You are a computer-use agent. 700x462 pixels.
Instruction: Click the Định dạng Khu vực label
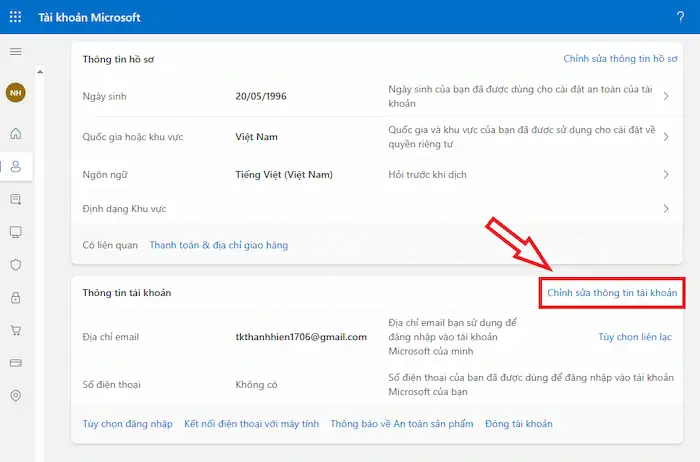tap(124, 209)
